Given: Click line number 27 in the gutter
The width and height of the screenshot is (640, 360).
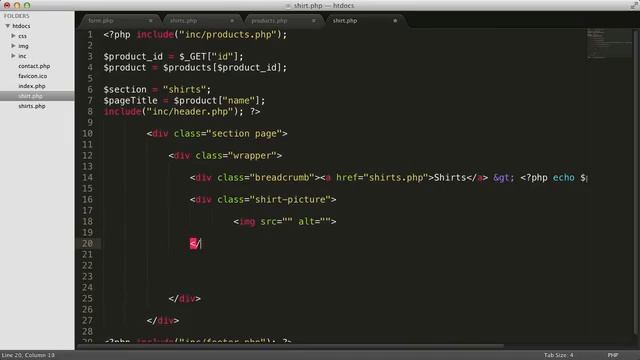Looking at the screenshot, I should pyautogui.click(x=87, y=320).
